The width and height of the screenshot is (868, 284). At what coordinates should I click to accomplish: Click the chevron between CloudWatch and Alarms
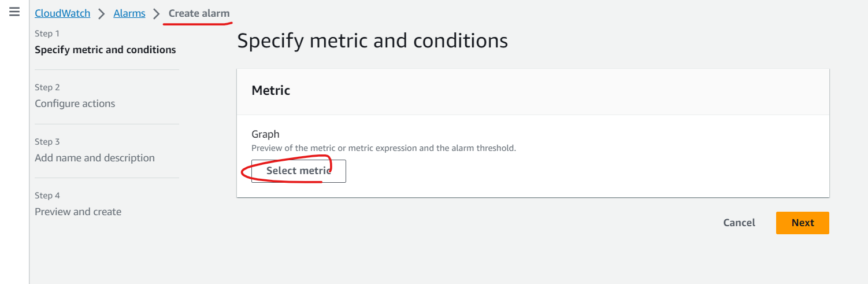pyautogui.click(x=102, y=13)
